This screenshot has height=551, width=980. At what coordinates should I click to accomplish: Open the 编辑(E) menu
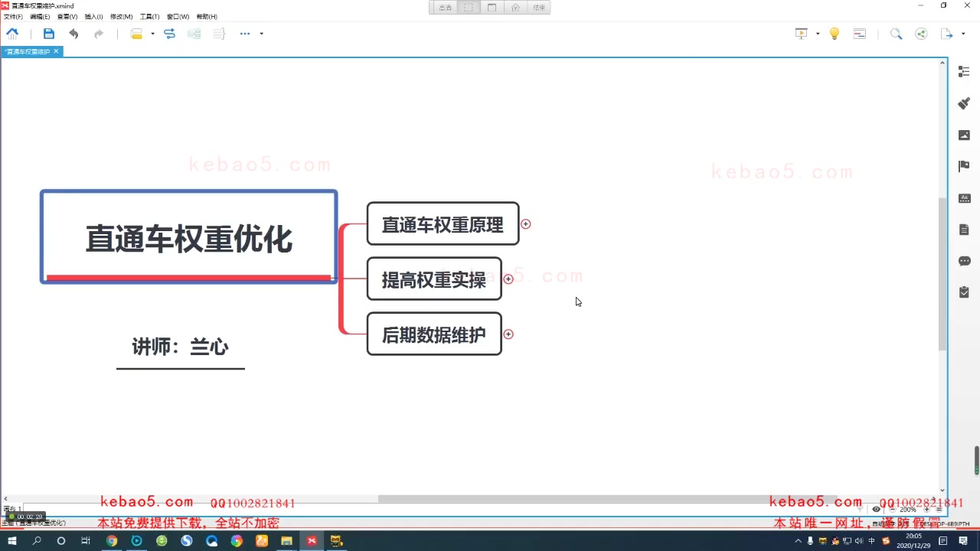[x=40, y=16]
